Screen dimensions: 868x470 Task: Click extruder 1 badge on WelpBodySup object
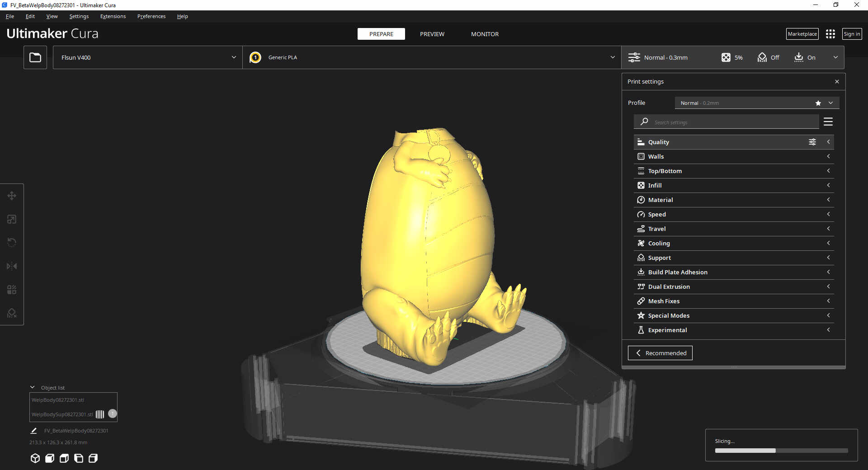click(x=113, y=414)
